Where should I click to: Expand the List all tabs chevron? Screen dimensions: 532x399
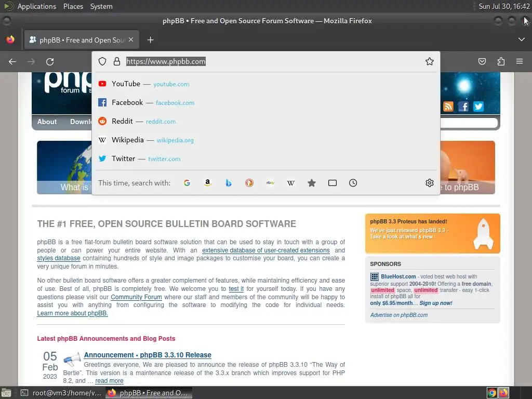tap(522, 39)
